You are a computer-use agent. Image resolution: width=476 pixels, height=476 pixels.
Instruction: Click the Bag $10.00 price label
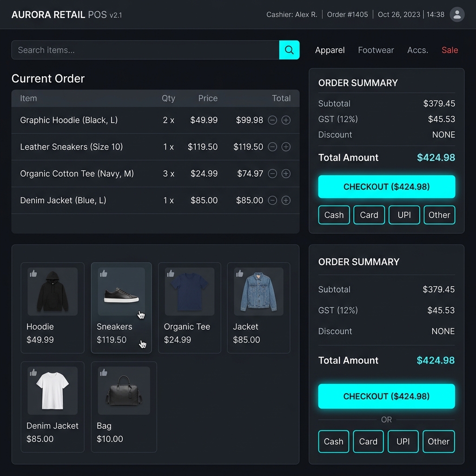110,439
